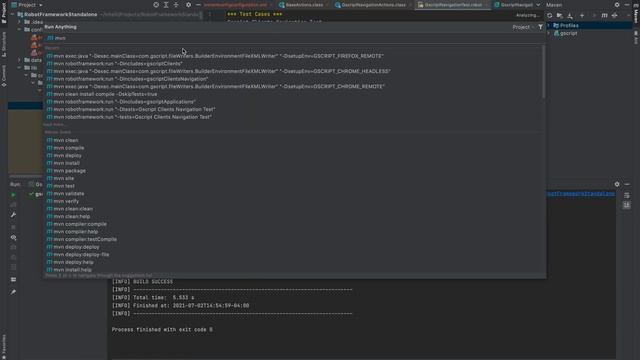Screen dimensions: 640x360
Task: Expand the .idea folder arrow
Action: 19,22
